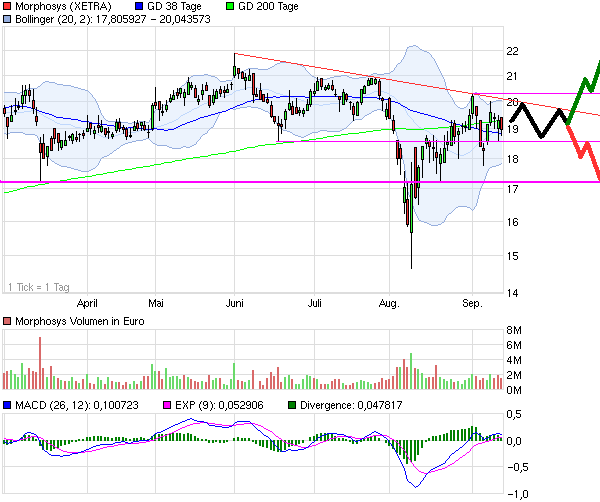The height and width of the screenshot is (502, 600).
Task: Click the Sep. label on the time axis
Action: [473, 303]
